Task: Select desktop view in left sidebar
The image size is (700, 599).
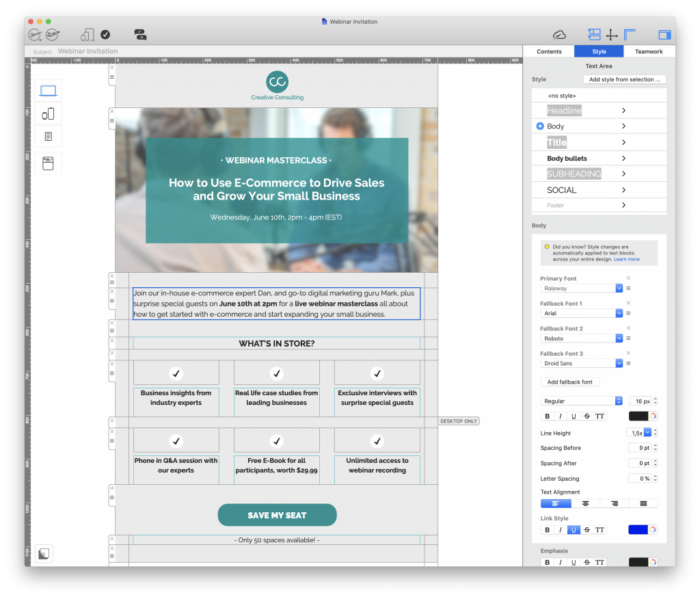Action: 48,91
